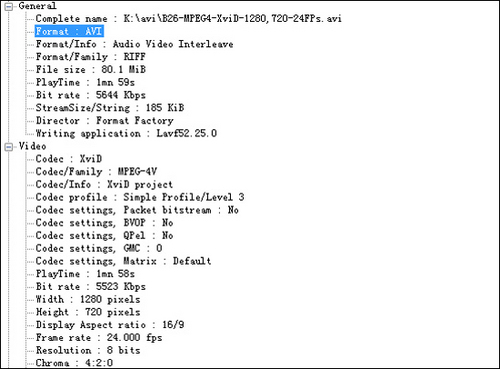Select the File size 80.1 MiB row
Image resolution: width=500 pixels, height=369 pixels.
[91, 70]
